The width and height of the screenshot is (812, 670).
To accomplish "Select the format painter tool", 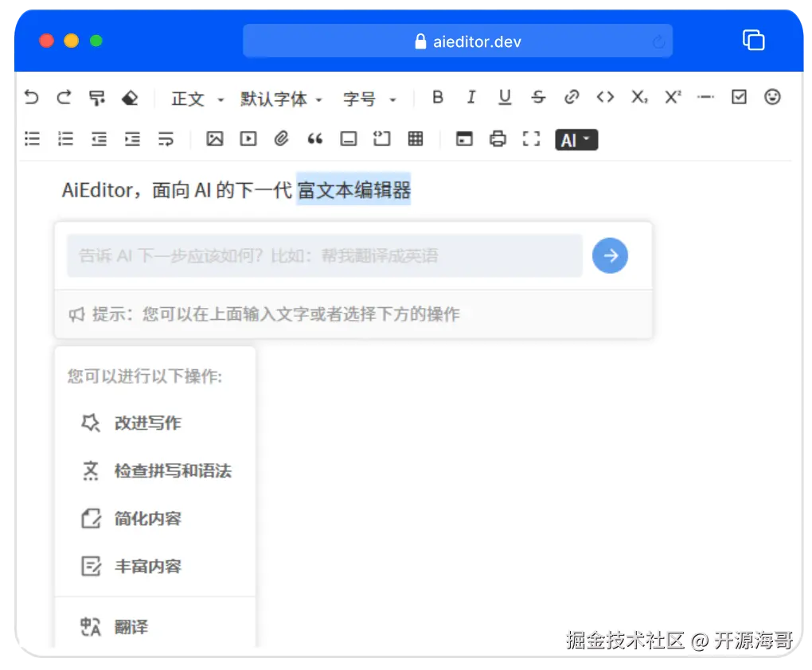I will (x=97, y=97).
